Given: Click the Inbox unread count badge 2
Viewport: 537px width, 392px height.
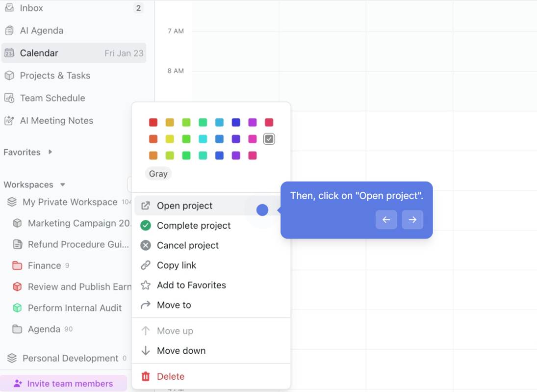Looking at the screenshot, I should coord(138,8).
